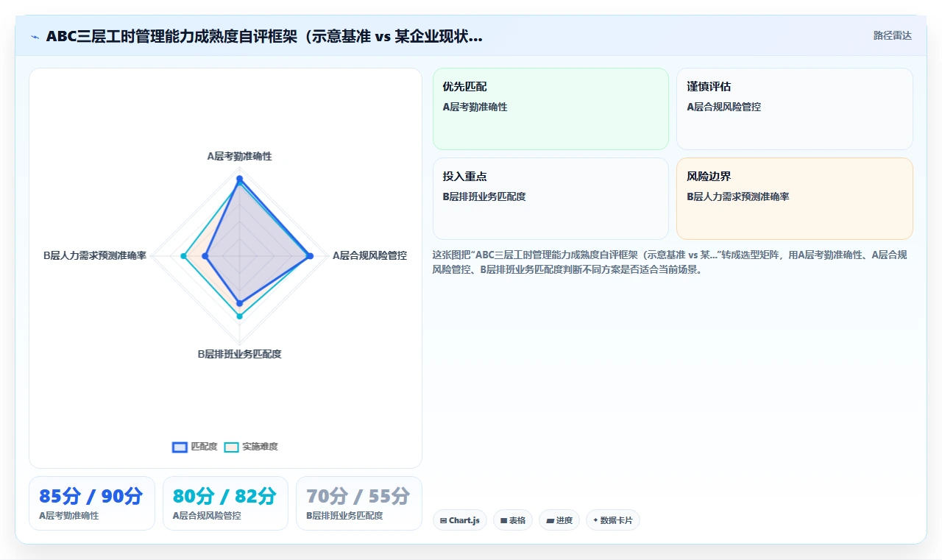
Task: Click the Chart.js tag
Action: click(460, 520)
